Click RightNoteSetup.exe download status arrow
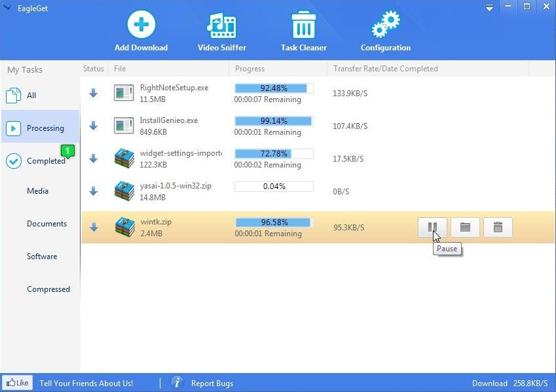556x392 pixels. [93, 93]
